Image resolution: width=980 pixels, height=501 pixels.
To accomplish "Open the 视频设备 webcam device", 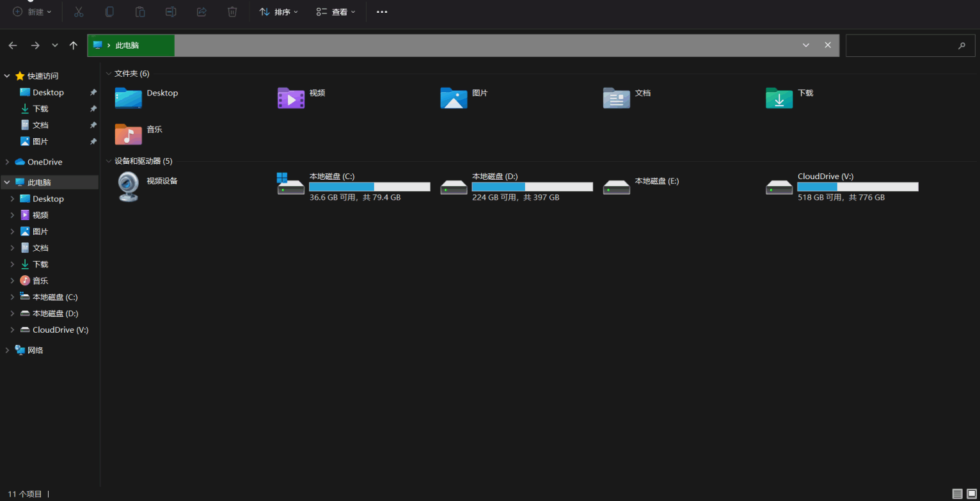I will point(129,186).
